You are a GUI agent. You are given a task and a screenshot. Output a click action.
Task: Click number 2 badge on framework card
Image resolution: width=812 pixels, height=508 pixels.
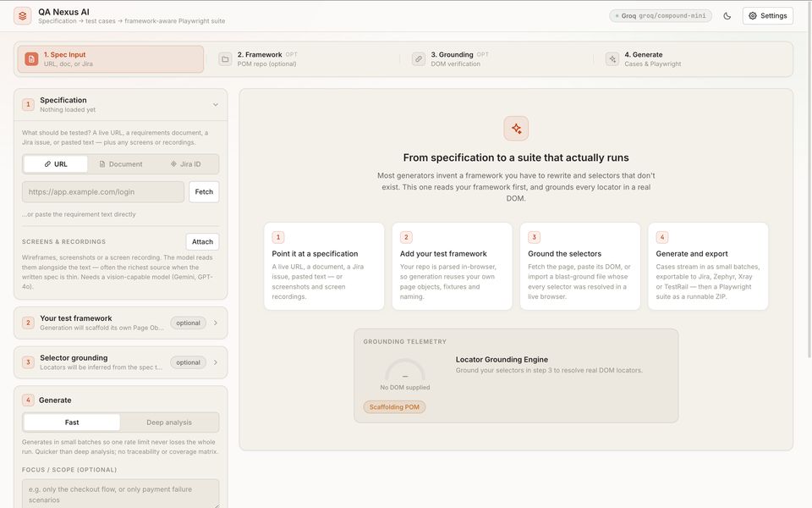pos(406,237)
